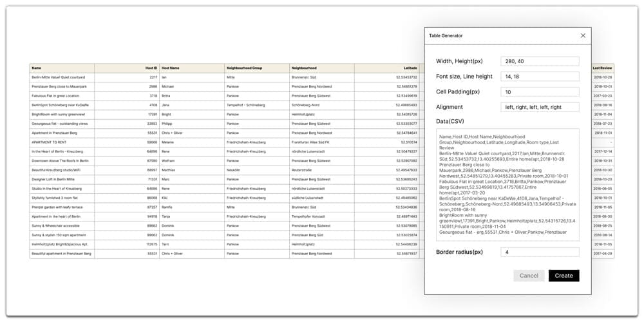Select cell 'Fabulous Flat in great Location'
Screen dimensions: 644x322
point(62,96)
